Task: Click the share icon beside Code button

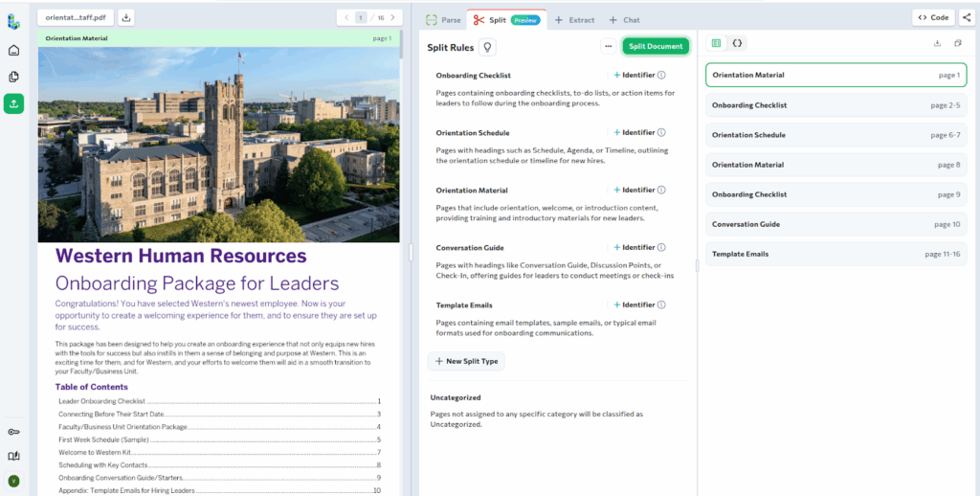Action: [x=966, y=17]
